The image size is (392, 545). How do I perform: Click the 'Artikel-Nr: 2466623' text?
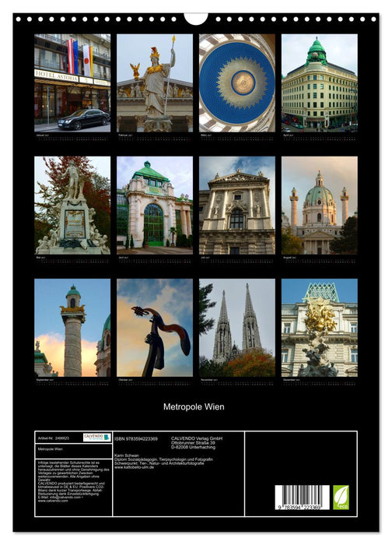click(x=54, y=438)
